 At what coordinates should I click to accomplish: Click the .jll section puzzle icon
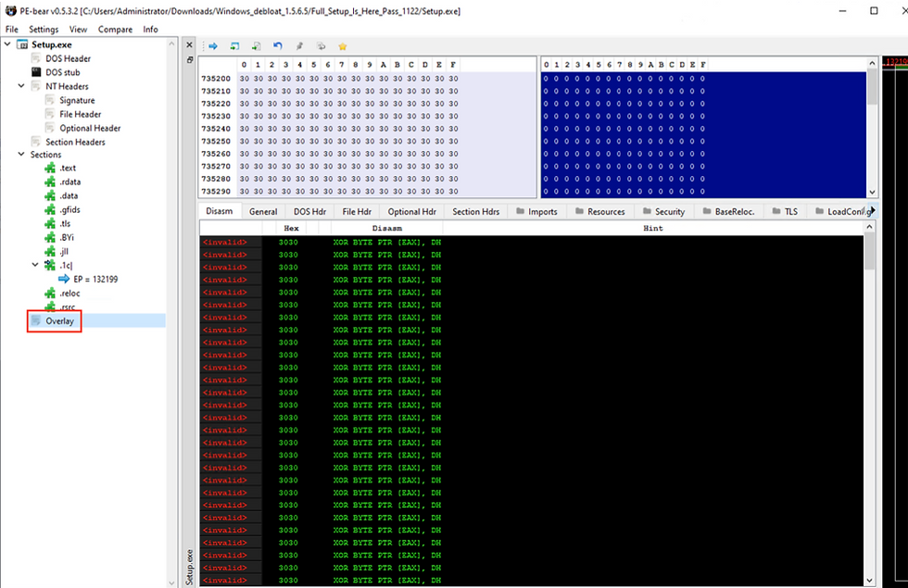[50, 251]
